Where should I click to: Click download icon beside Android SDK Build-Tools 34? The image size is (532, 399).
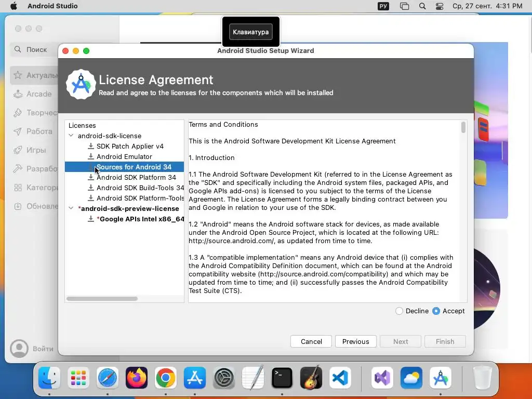90,188
